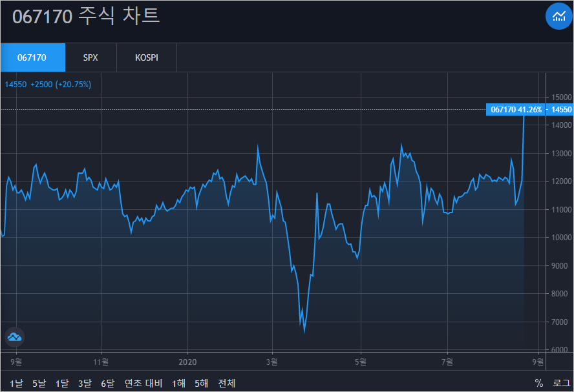The width and height of the screenshot is (574, 392).
Task: Click the TradingView cloud logo icon
Action: pos(15,336)
